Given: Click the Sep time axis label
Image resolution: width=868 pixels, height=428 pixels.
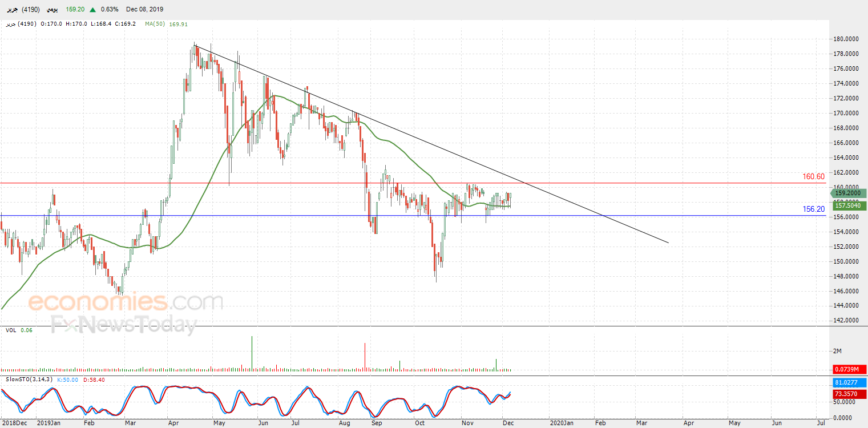Looking at the screenshot, I should (x=376, y=423).
